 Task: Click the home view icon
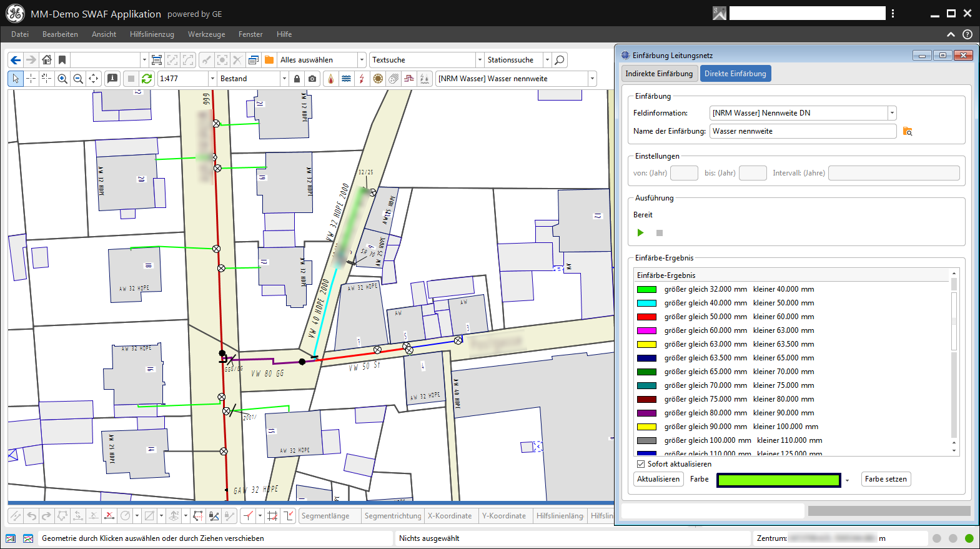tap(47, 60)
